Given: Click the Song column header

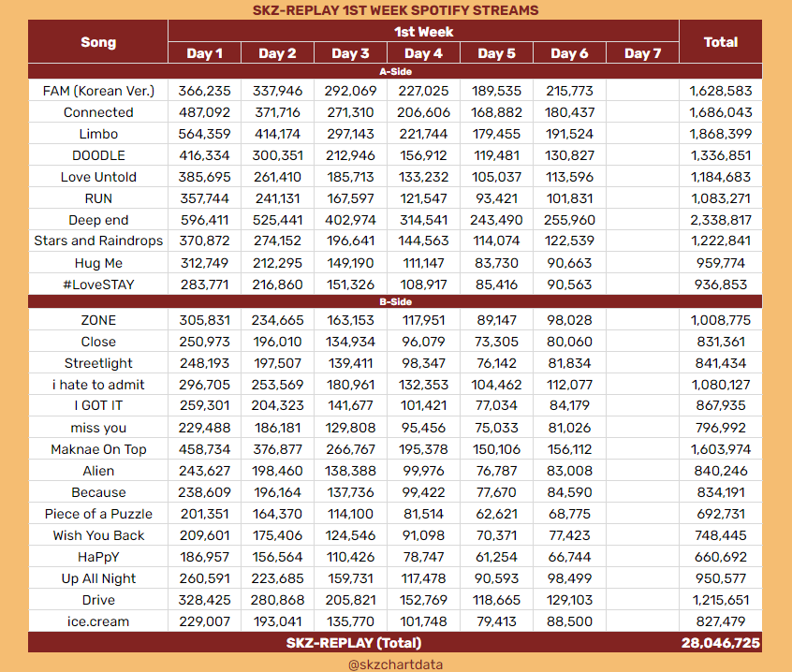Looking at the screenshot, I should point(98,42).
